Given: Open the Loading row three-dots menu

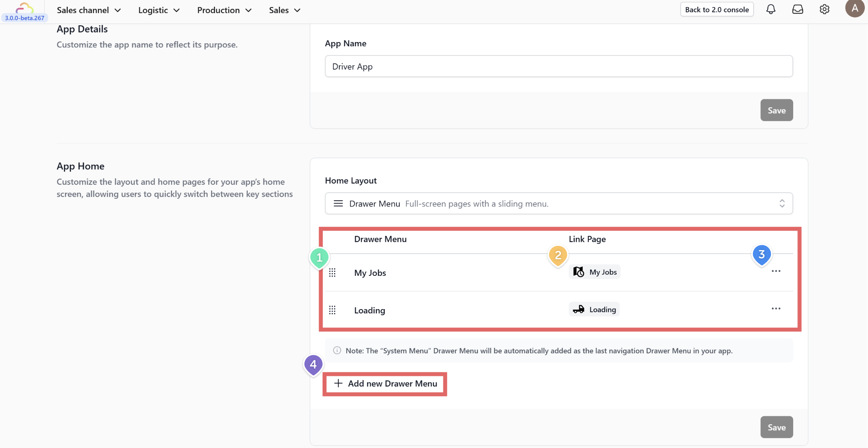Looking at the screenshot, I should pyautogui.click(x=776, y=309).
